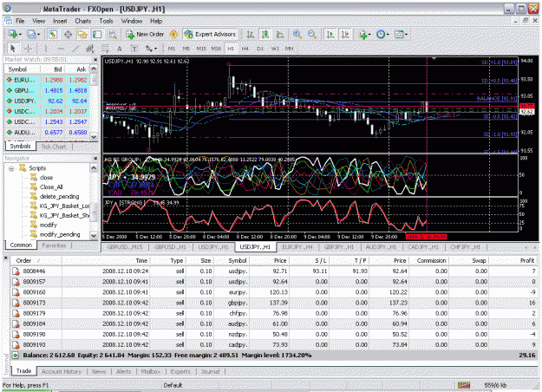Switch to the Account History tab
The image size is (542, 392).
(x=62, y=371)
